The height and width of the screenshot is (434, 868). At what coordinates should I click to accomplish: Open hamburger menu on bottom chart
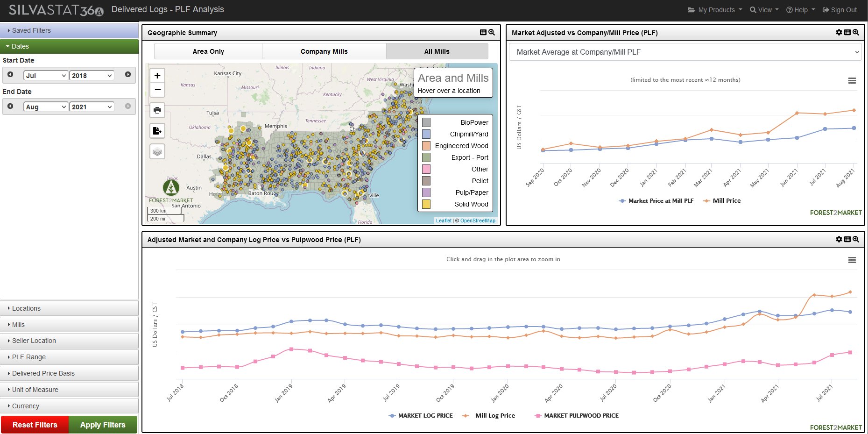coord(852,260)
